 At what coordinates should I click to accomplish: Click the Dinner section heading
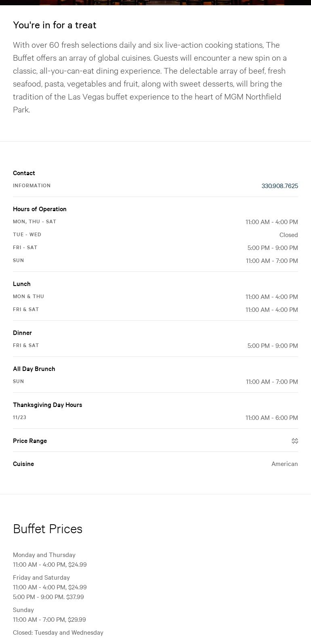[22, 333]
